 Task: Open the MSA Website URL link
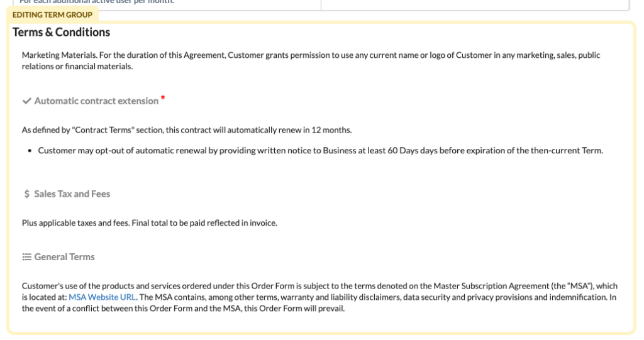103,297
